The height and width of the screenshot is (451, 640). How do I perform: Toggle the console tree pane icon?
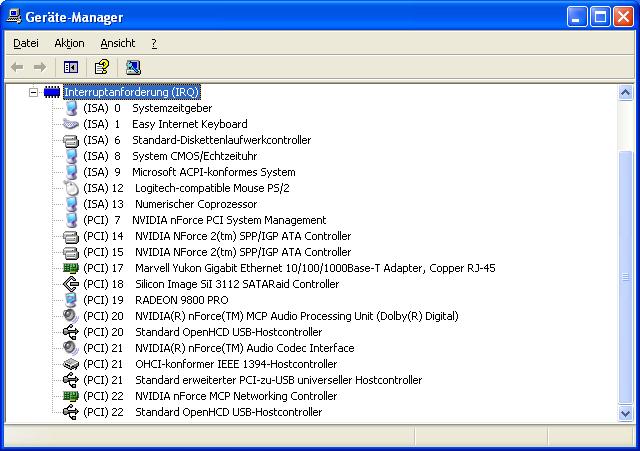coord(71,67)
